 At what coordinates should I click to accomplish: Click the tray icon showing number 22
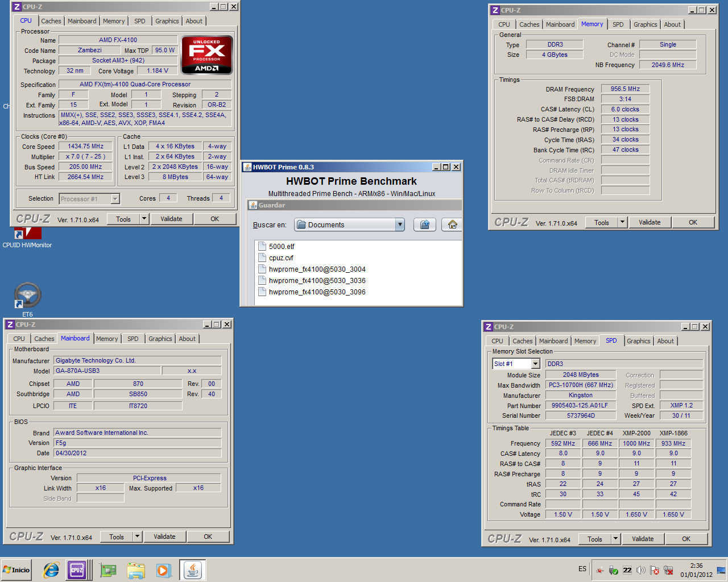627,570
